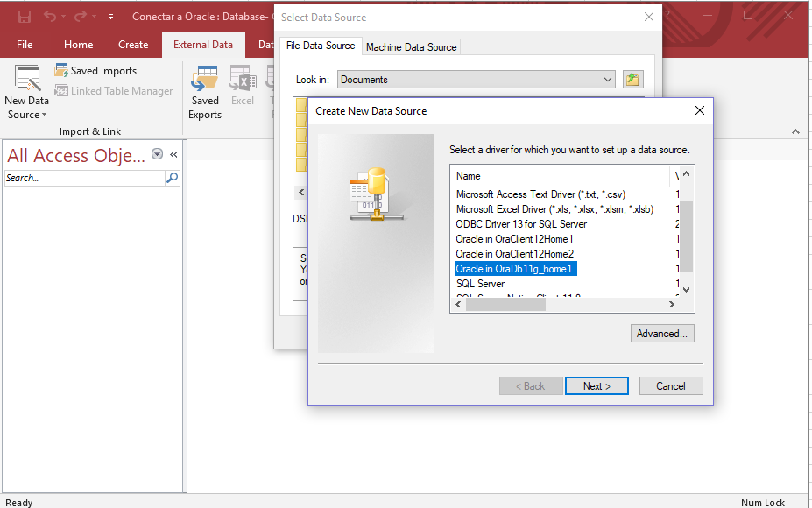Open the All Access Objects dropdown menu
Image resolution: width=812 pixels, height=508 pixels.
158,154
